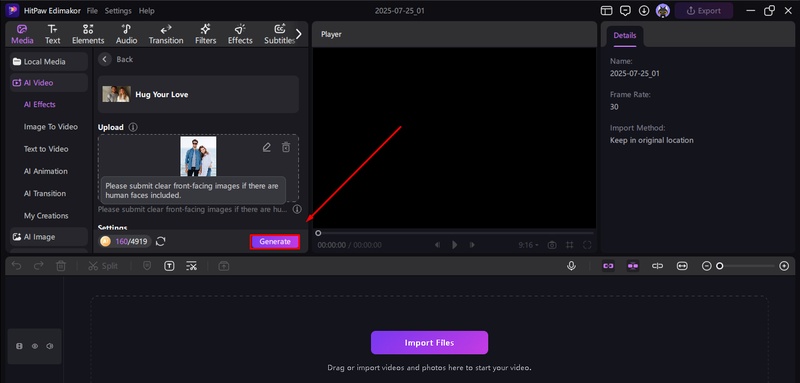
Task: Open the 9:16 aspect ratio dropdown
Action: pyautogui.click(x=529, y=245)
